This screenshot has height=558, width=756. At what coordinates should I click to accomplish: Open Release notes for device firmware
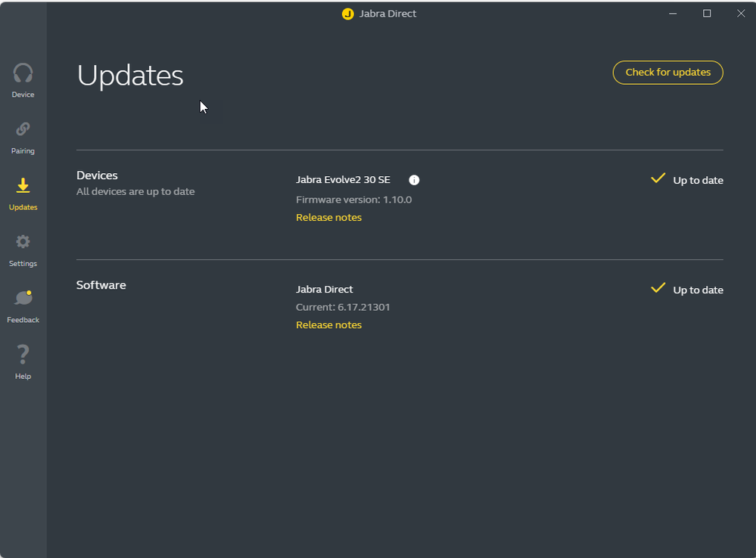[328, 218]
